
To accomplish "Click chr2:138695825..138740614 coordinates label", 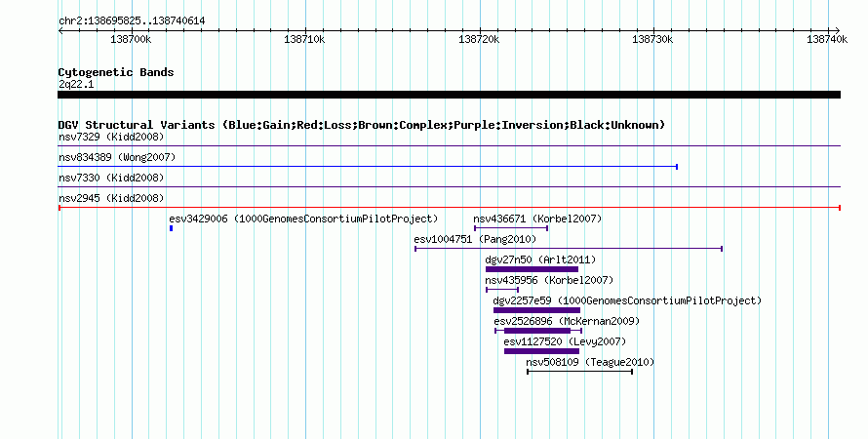I will coord(132,20).
